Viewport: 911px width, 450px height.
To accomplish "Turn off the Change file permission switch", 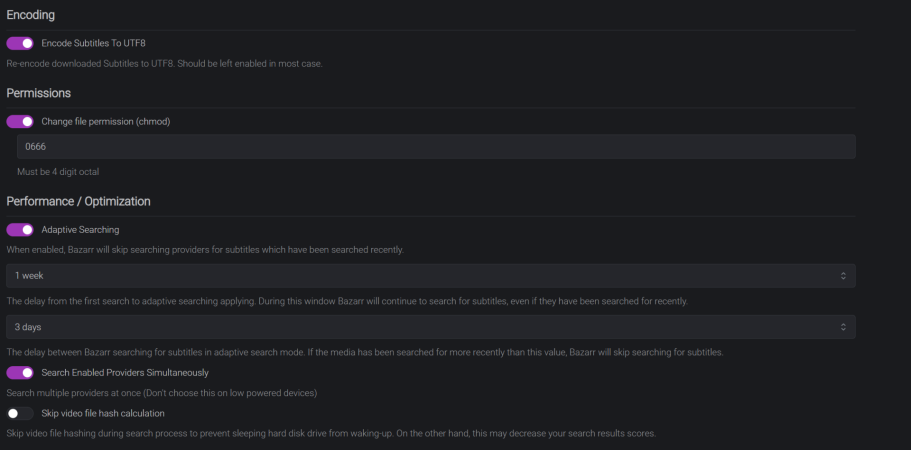I will pos(20,122).
